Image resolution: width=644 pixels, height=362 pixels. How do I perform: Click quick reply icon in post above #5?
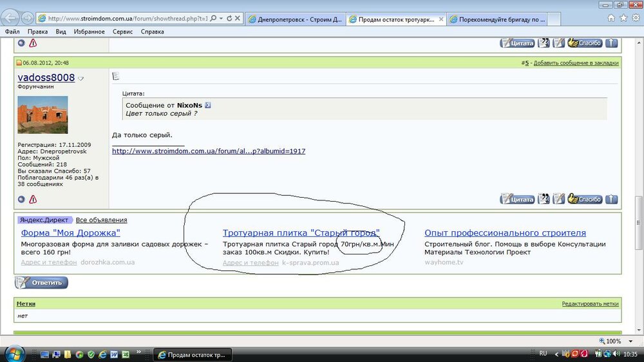point(558,43)
